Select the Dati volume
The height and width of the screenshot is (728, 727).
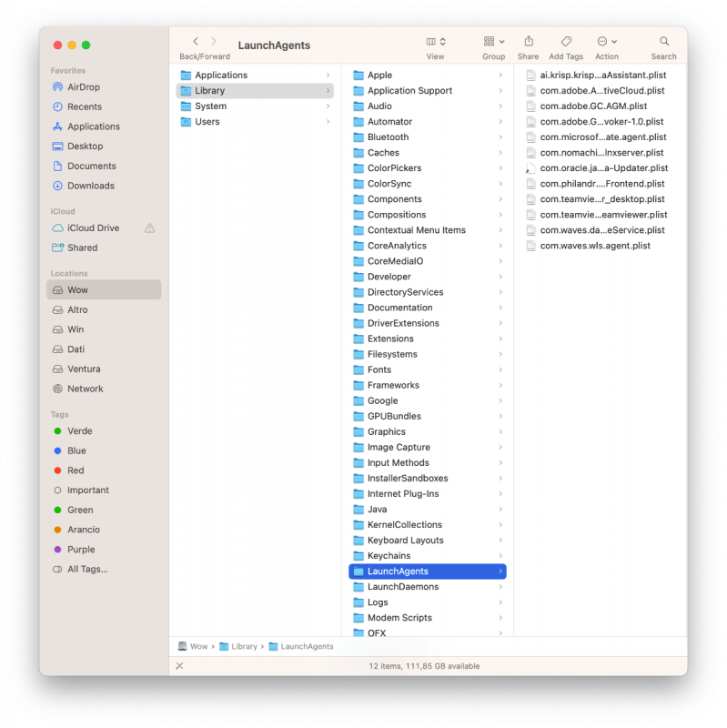[x=104, y=349]
